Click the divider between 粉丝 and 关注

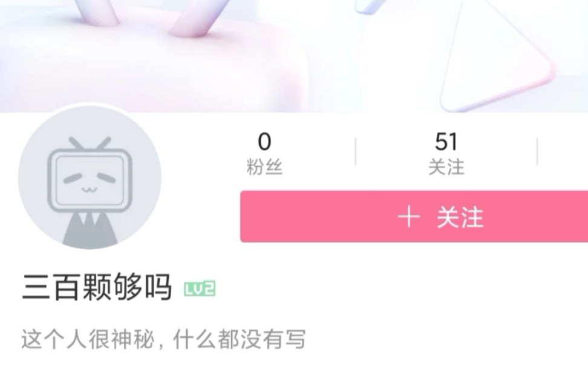(356, 151)
